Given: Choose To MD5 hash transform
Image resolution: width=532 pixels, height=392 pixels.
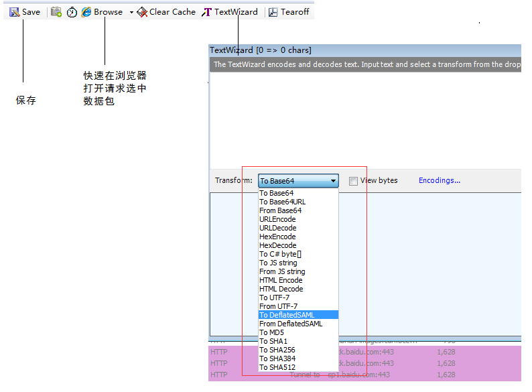Looking at the screenshot, I should pos(298,332).
